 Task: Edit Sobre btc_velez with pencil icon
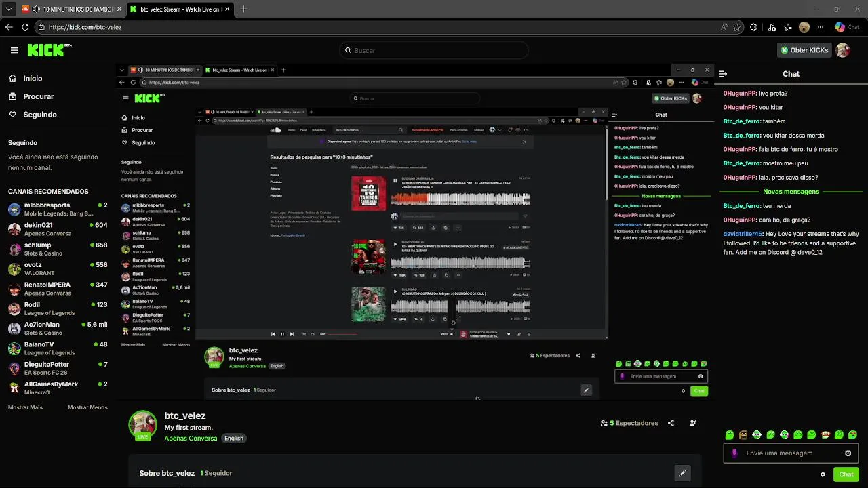682,473
